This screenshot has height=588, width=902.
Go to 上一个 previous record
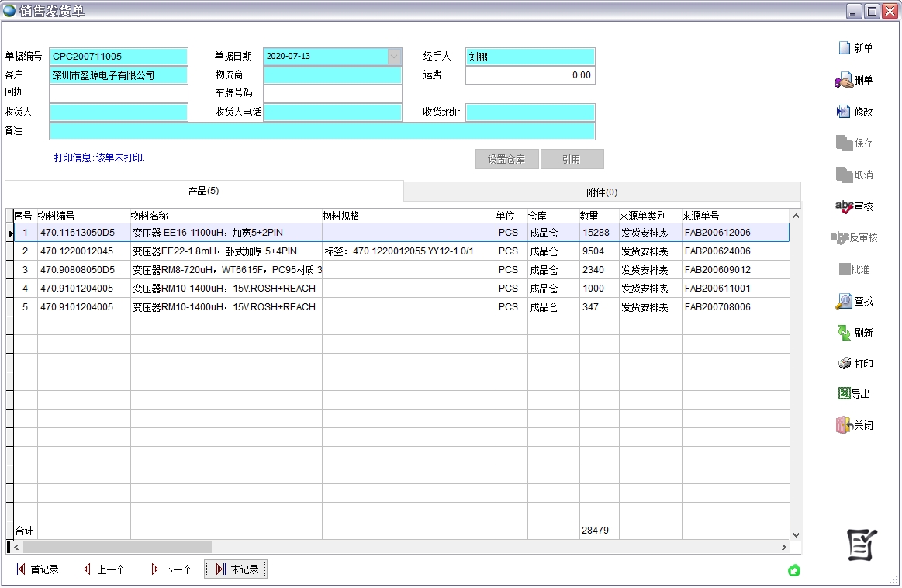click(x=104, y=569)
